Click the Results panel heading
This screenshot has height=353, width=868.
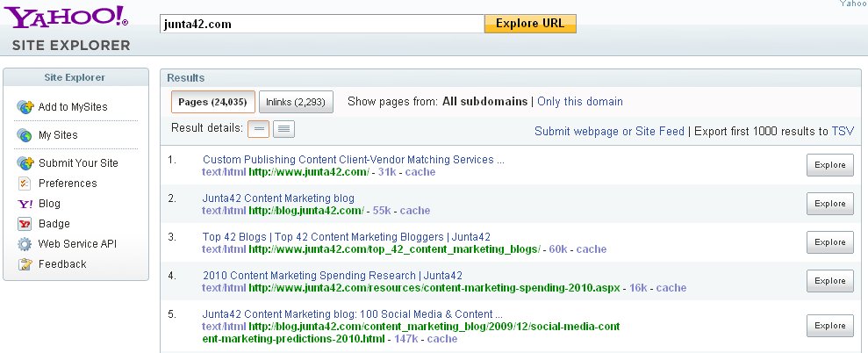(186, 77)
